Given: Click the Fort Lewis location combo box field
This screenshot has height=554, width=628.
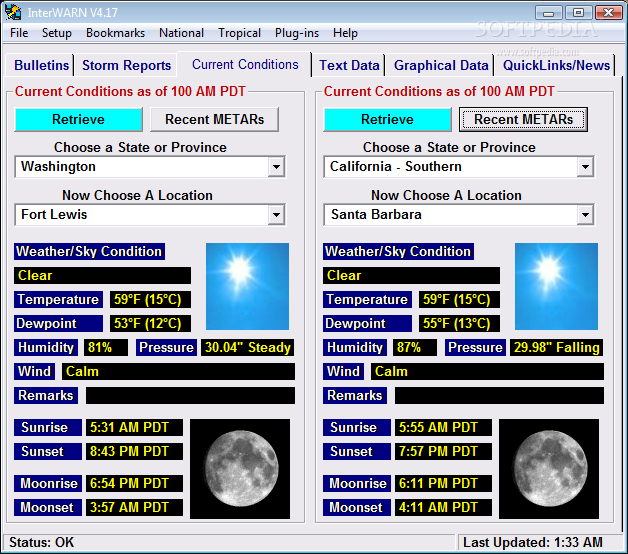Looking at the screenshot, I should pyautogui.click(x=150, y=215).
